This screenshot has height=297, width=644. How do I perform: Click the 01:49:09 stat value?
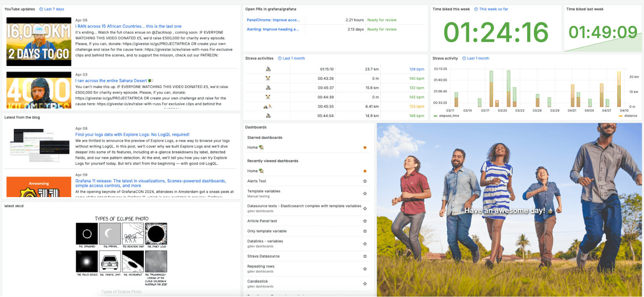coord(603,32)
